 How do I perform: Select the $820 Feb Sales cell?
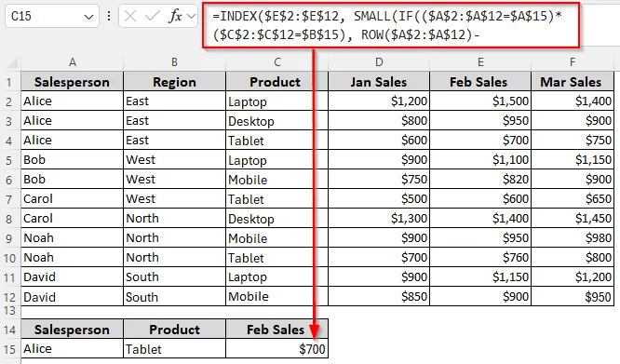pos(480,180)
